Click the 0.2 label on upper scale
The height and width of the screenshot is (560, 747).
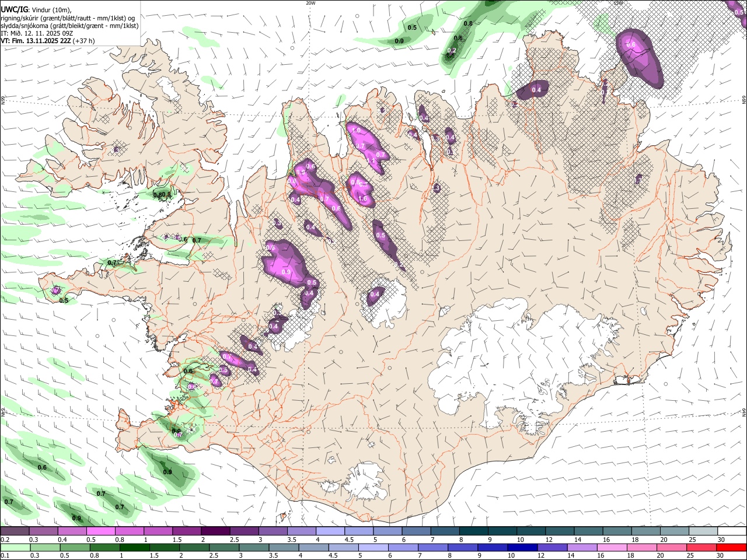coord(5,540)
